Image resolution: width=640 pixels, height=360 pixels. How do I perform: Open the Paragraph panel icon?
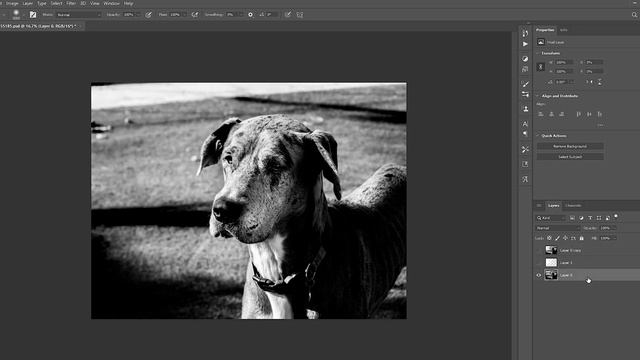[x=525, y=134]
